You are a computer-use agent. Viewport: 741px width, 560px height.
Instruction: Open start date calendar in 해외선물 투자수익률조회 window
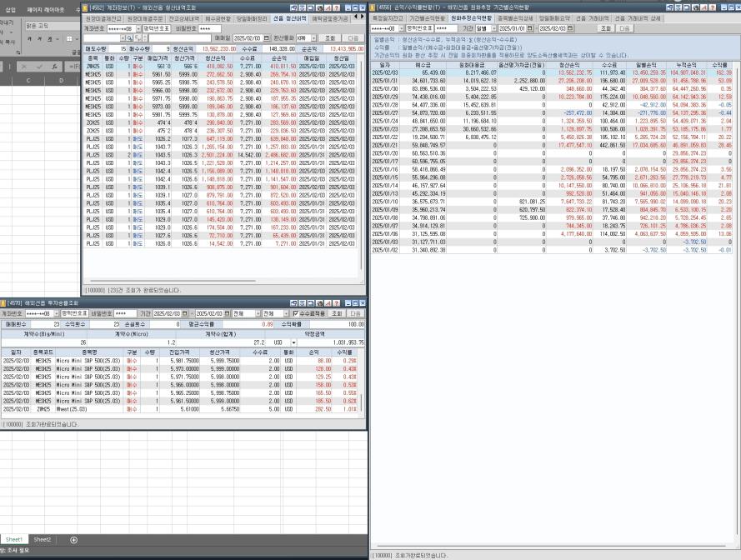point(185,313)
